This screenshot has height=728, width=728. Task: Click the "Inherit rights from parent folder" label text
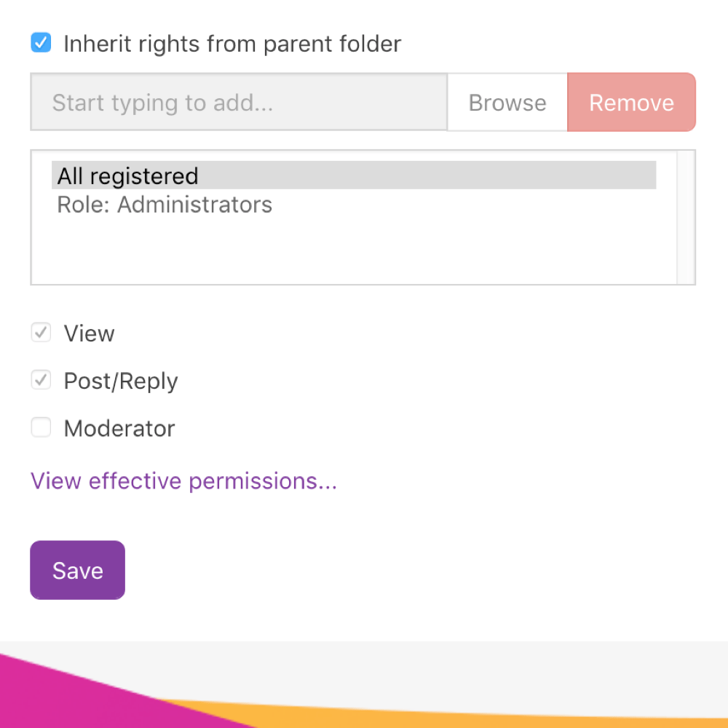(x=232, y=44)
